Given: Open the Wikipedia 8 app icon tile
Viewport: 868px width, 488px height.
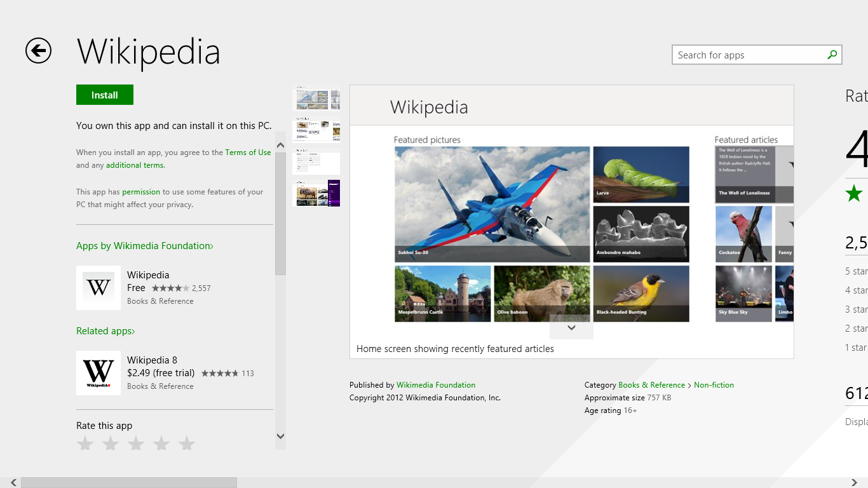Looking at the screenshot, I should click(x=98, y=373).
